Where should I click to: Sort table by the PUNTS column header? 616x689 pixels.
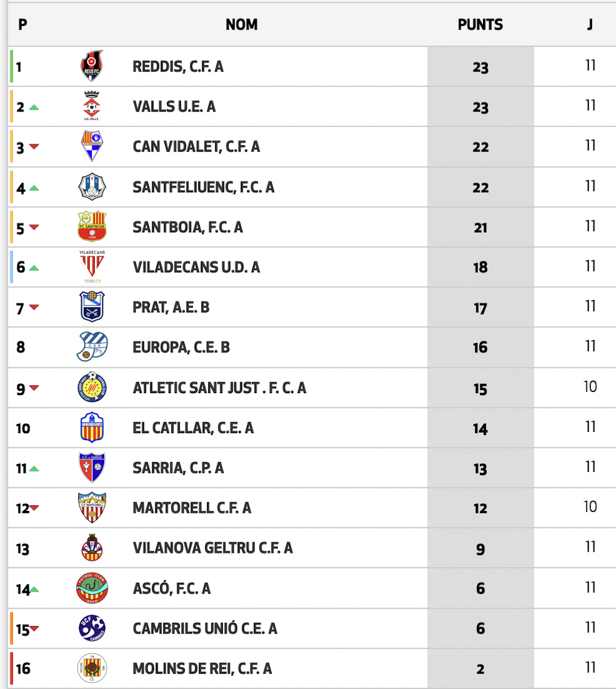[480, 25]
